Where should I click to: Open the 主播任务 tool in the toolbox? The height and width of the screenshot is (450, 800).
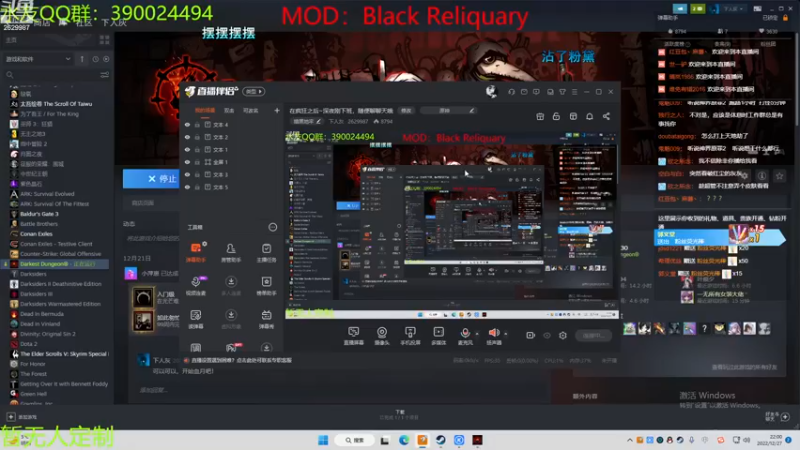click(x=266, y=252)
